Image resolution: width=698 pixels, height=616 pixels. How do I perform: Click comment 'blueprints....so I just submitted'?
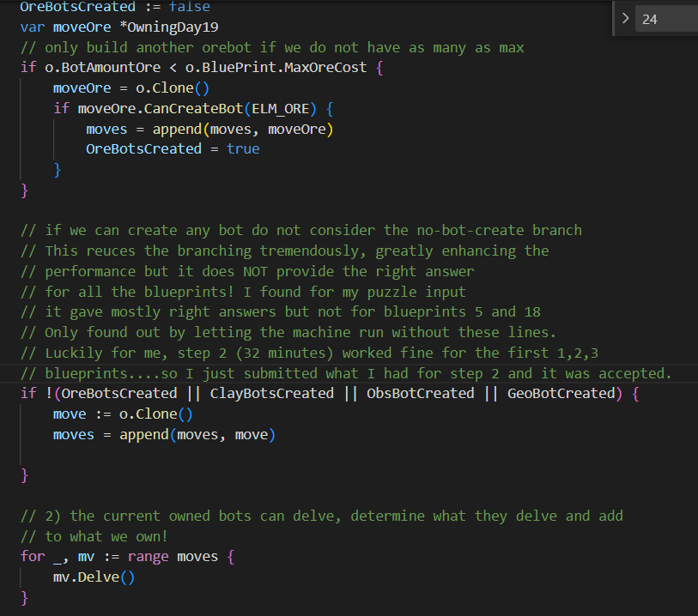346,373
